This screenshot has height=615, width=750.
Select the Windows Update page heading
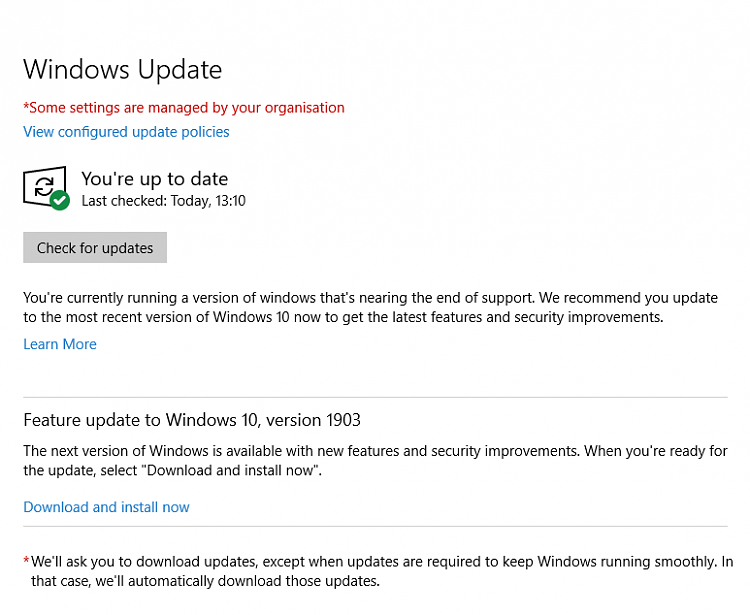click(122, 70)
